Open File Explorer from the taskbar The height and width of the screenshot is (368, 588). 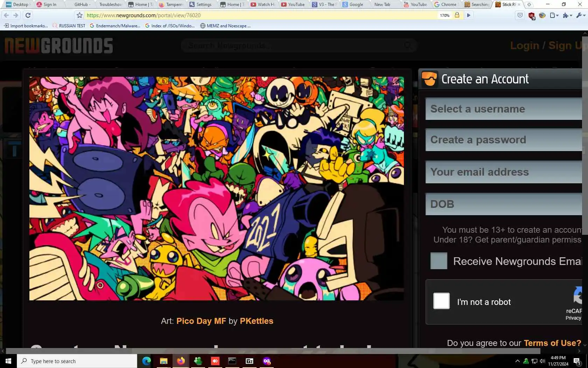pyautogui.click(x=163, y=361)
